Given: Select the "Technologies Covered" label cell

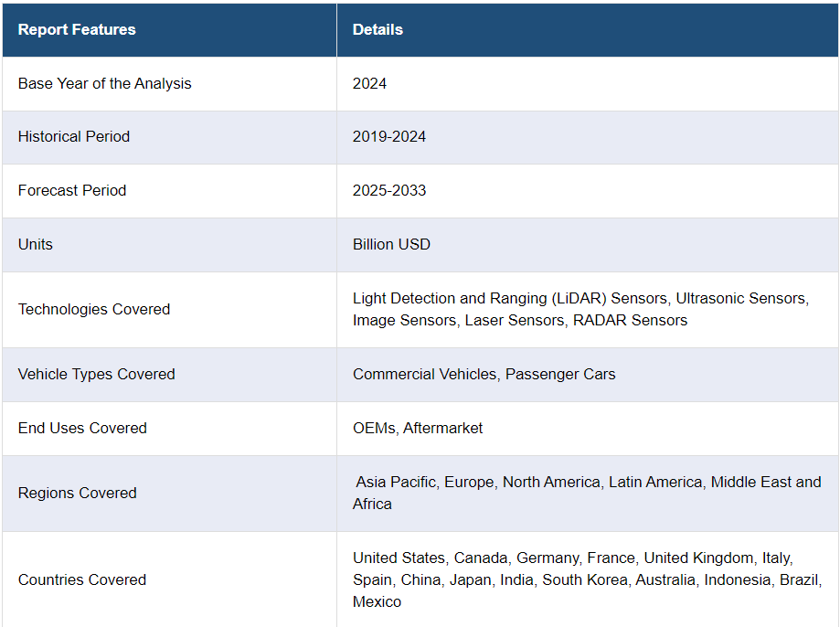Looking at the screenshot, I should (94, 309).
